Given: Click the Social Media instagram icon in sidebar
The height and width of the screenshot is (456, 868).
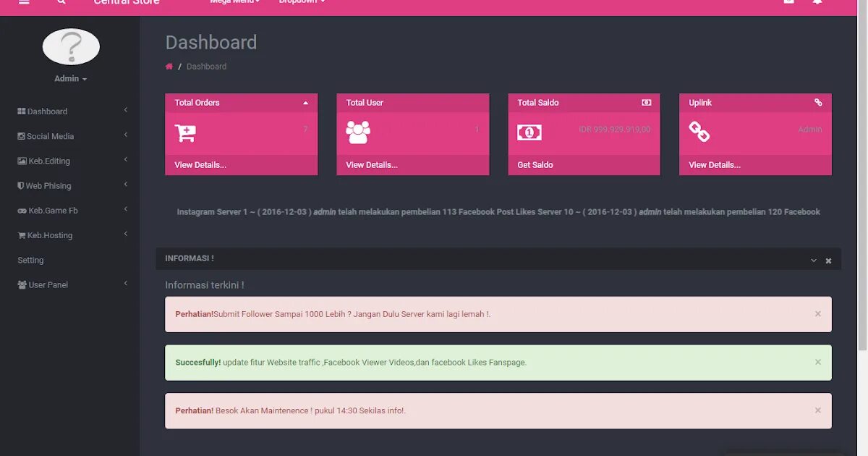Looking at the screenshot, I should coord(21,136).
